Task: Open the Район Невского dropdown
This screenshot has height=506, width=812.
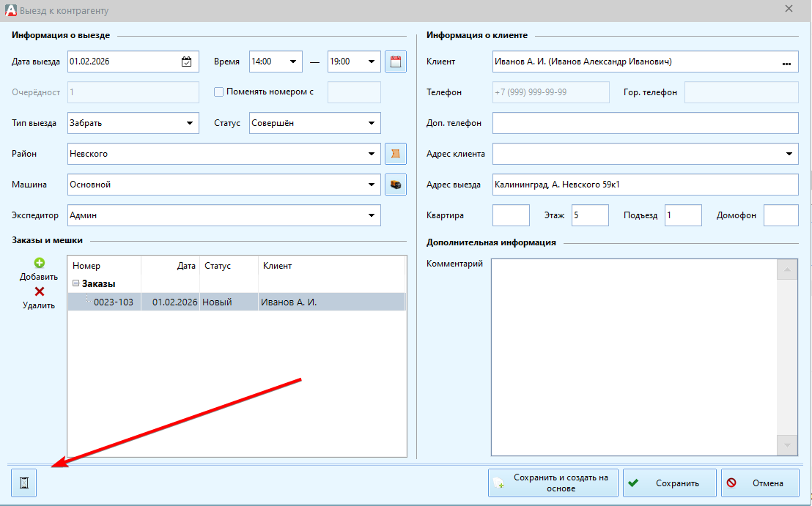Action: point(372,154)
